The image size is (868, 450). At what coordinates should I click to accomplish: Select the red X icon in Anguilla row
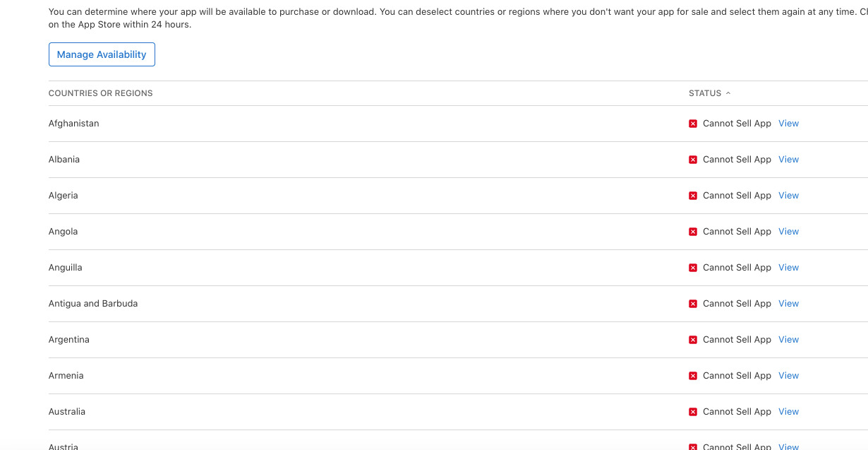coord(693,268)
